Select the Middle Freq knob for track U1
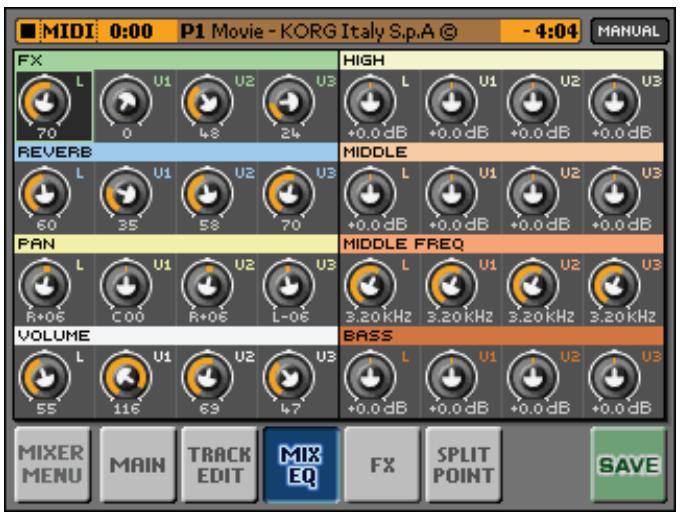 coord(452,285)
